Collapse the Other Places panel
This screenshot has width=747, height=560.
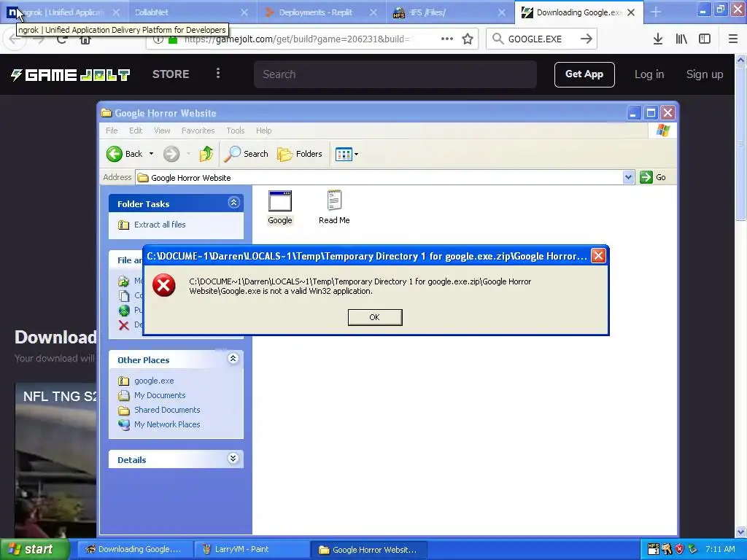click(233, 359)
